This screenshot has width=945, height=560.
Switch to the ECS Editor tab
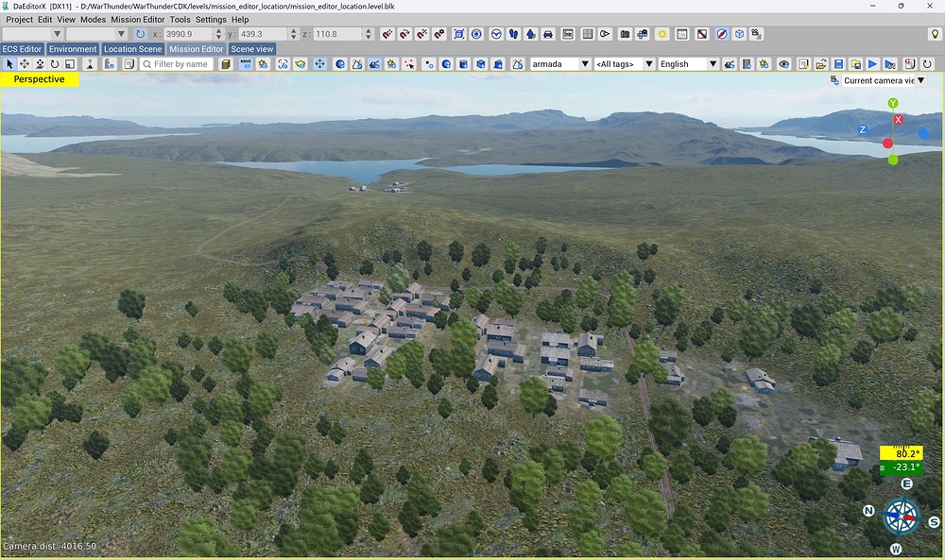coord(23,49)
